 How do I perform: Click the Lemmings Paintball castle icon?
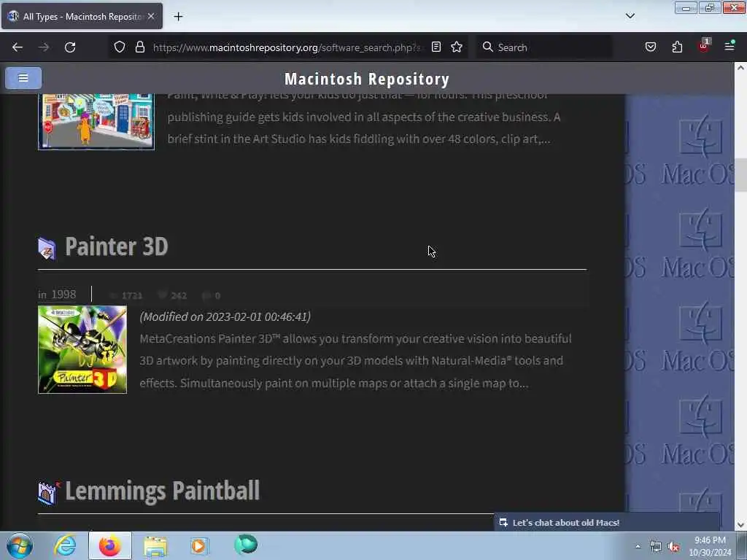click(x=48, y=493)
